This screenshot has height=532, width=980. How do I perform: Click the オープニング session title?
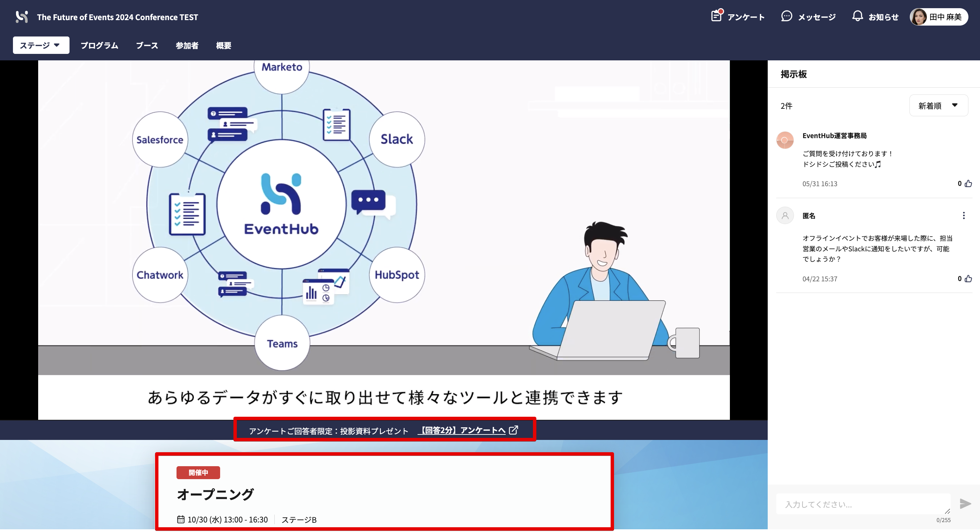coord(215,495)
